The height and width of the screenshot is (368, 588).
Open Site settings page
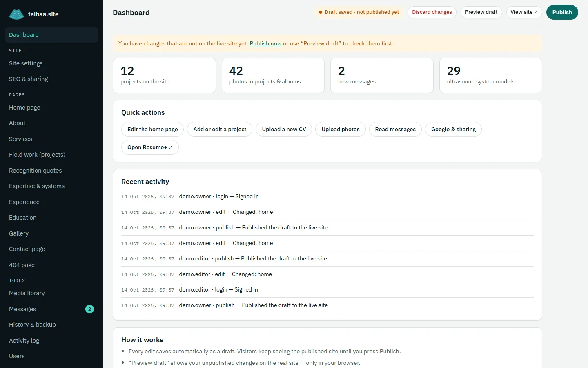click(51, 63)
